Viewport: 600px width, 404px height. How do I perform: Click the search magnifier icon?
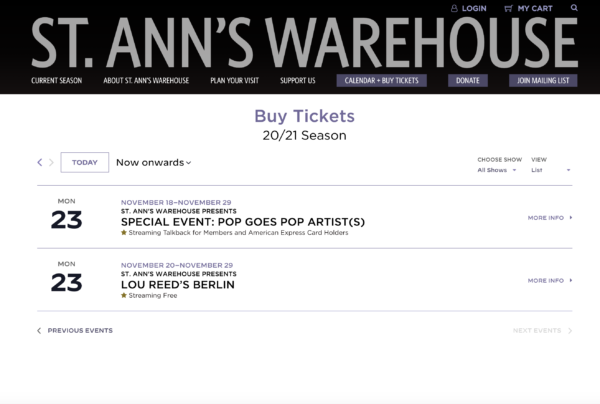tap(574, 8)
